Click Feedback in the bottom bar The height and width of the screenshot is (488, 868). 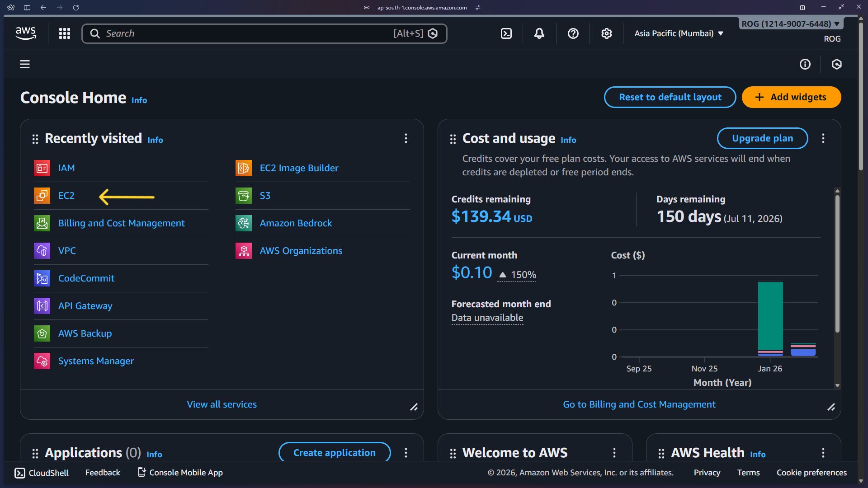(103, 472)
